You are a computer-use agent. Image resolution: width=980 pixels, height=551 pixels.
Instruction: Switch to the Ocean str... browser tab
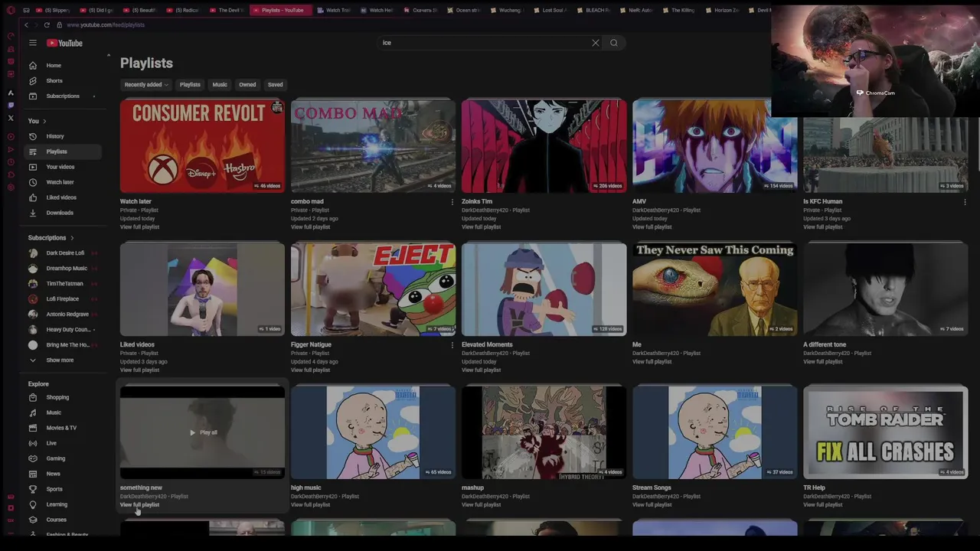(x=464, y=11)
